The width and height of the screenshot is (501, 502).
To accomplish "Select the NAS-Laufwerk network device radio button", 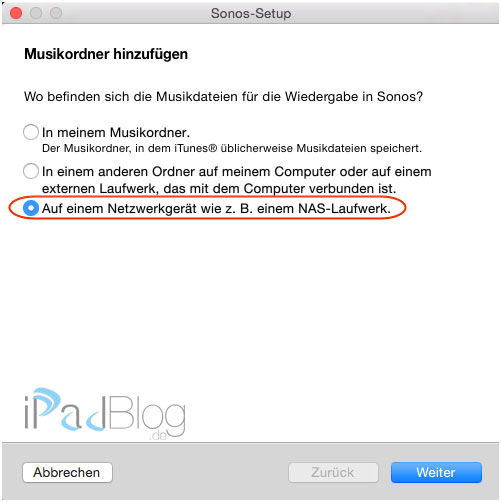I will pos(31,208).
